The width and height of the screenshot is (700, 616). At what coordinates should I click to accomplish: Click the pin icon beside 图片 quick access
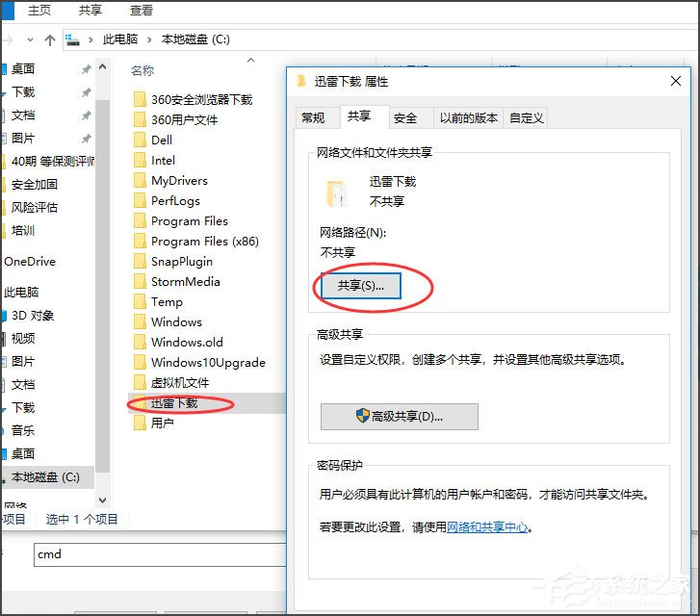86,139
